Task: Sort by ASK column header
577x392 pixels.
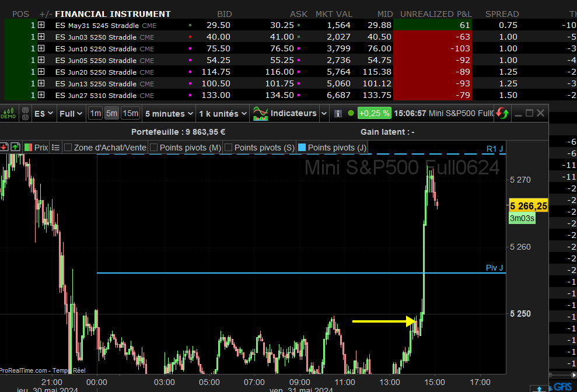Action: point(299,14)
